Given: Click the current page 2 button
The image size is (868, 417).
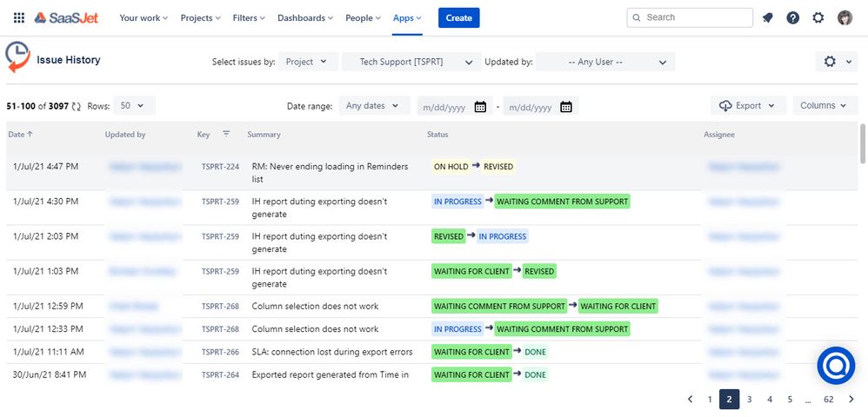Looking at the screenshot, I should (730, 400).
